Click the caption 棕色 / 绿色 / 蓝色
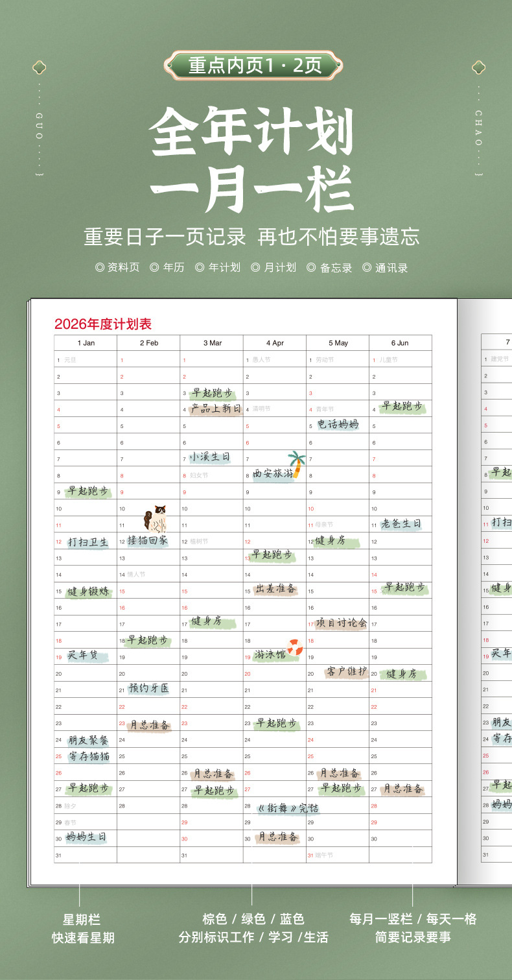 click(253, 919)
